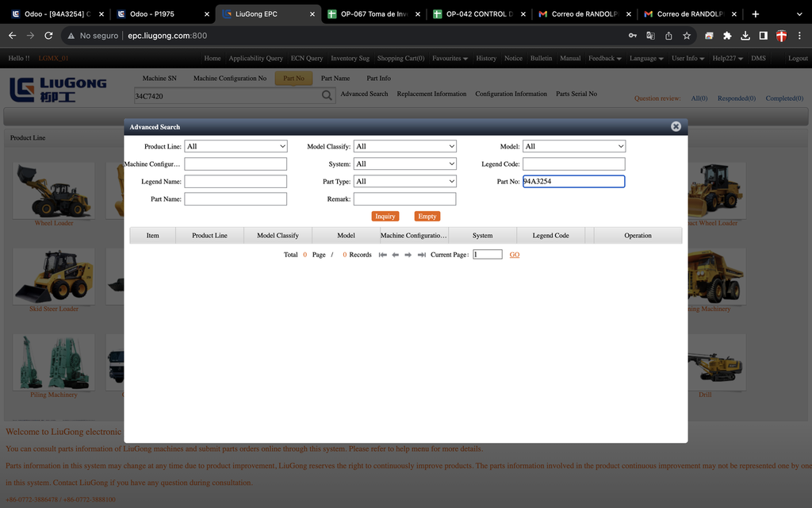Open the browser Downloads icon
The width and height of the screenshot is (812, 508).
click(x=745, y=36)
